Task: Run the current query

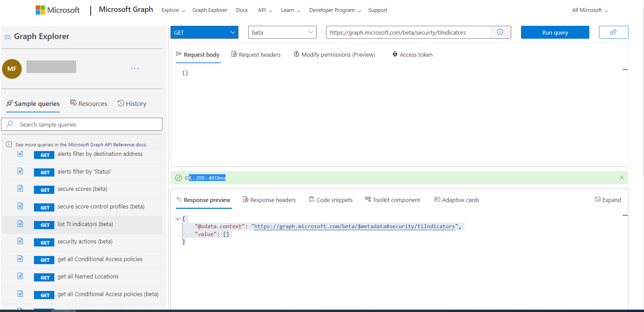Action: click(x=555, y=32)
